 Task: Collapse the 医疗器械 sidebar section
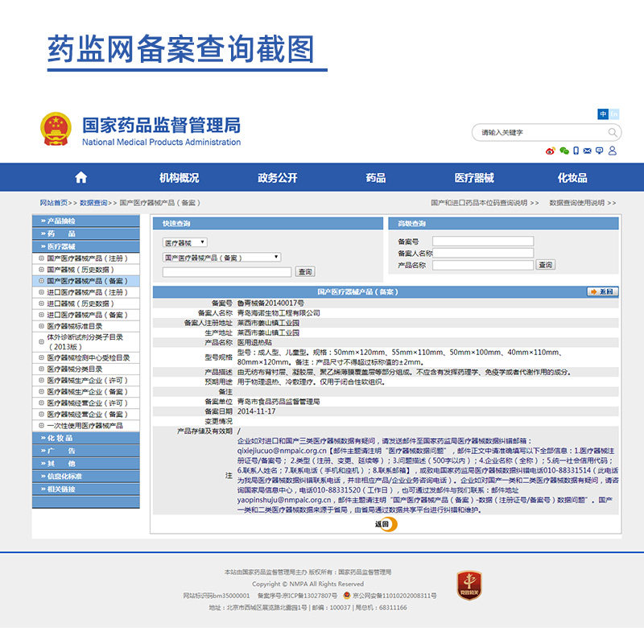click(86, 246)
